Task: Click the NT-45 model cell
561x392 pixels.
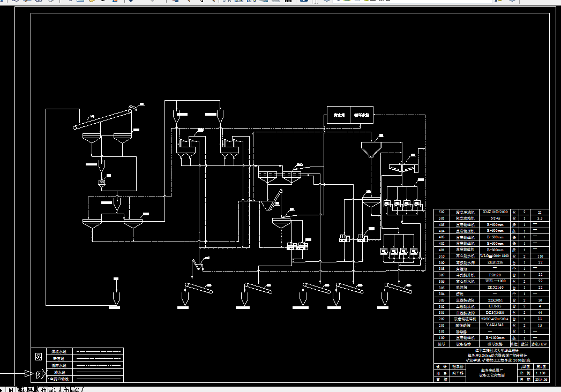Action: tap(495, 218)
